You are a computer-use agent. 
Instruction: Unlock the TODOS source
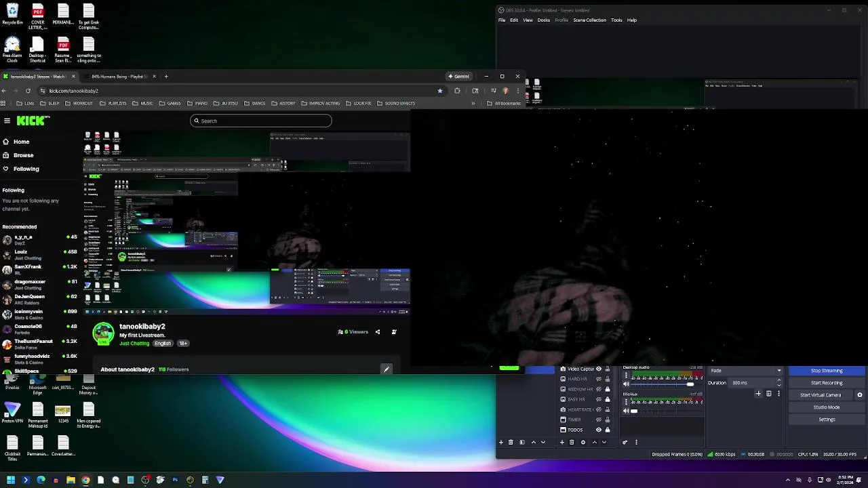608,430
